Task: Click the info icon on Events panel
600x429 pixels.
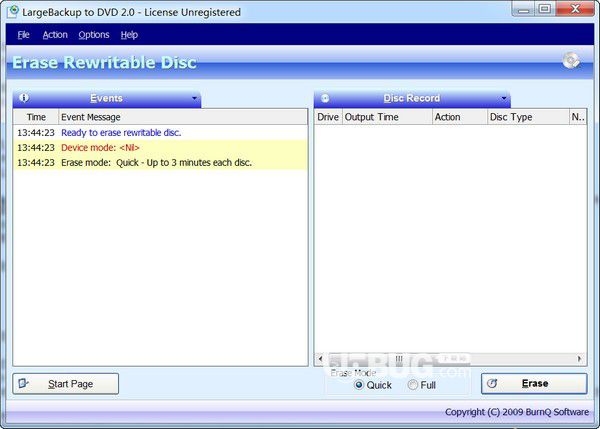Action: [x=24, y=98]
